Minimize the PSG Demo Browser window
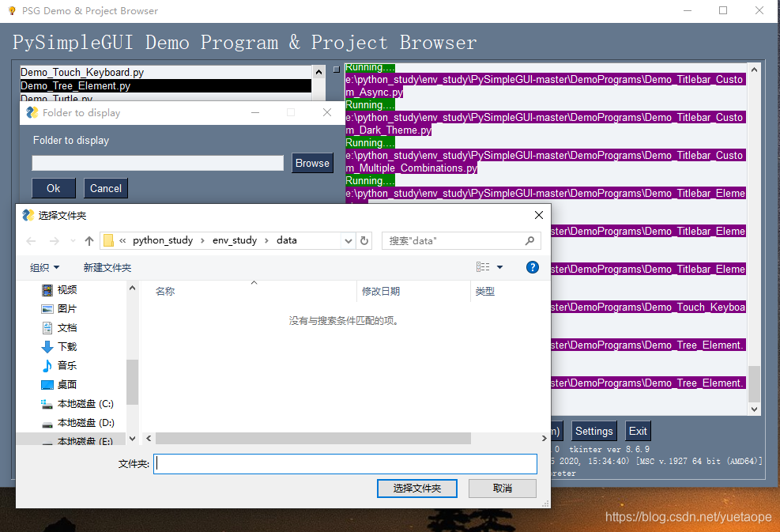The height and width of the screenshot is (532, 780). click(x=688, y=10)
